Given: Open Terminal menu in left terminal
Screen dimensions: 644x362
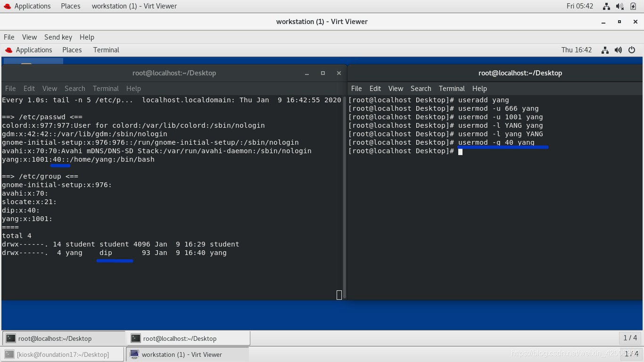Looking at the screenshot, I should pyautogui.click(x=106, y=89).
